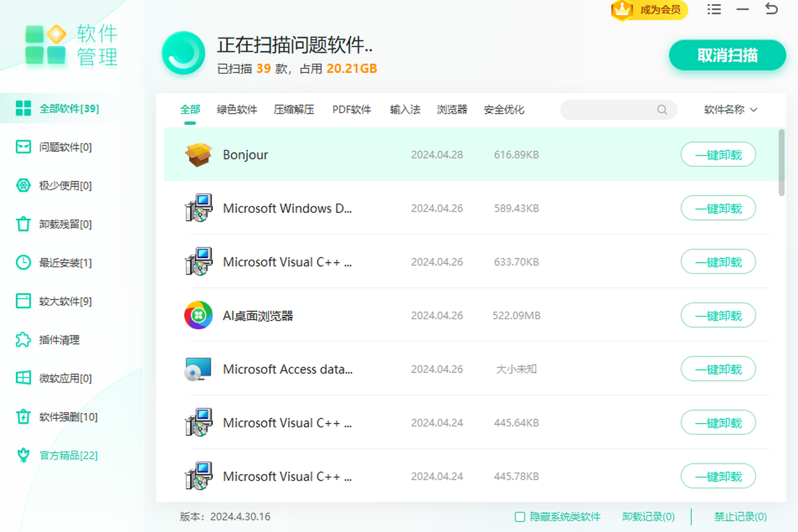The height and width of the screenshot is (532, 798).
Task: Switch to the 浏览器 tab
Action: coord(452,110)
